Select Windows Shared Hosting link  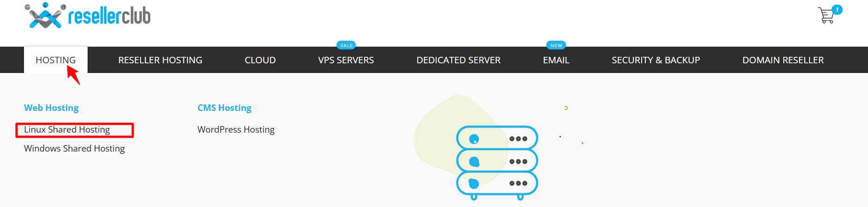[x=75, y=148]
